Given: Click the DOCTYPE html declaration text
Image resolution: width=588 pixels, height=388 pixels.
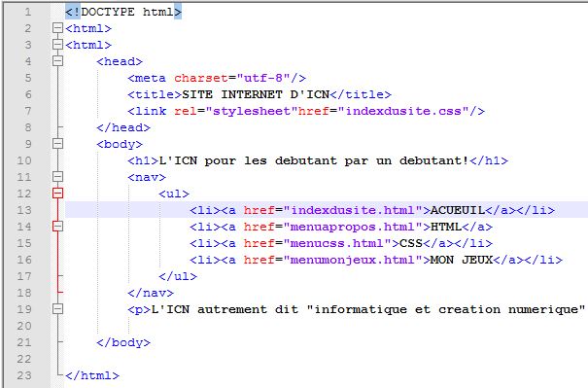Looking at the screenshot, I should (123, 12).
